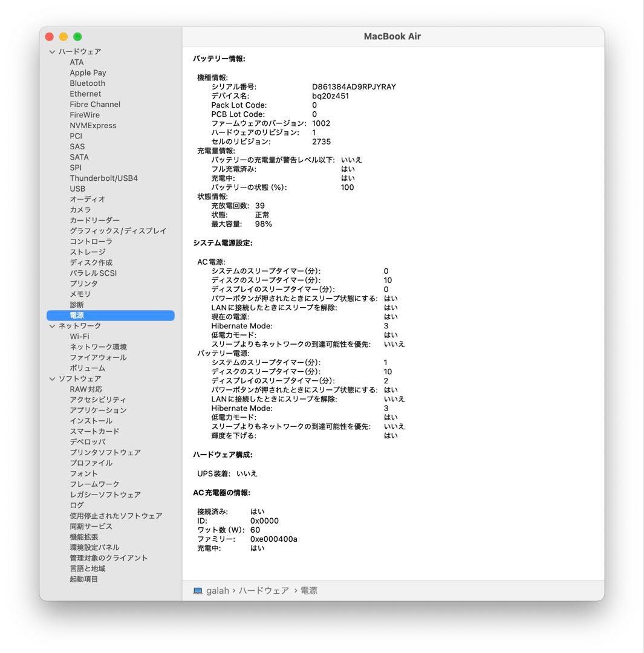Screen dimensions: 644x653
Task: Select プロファイル in the sidebar
Action: click(x=91, y=463)
